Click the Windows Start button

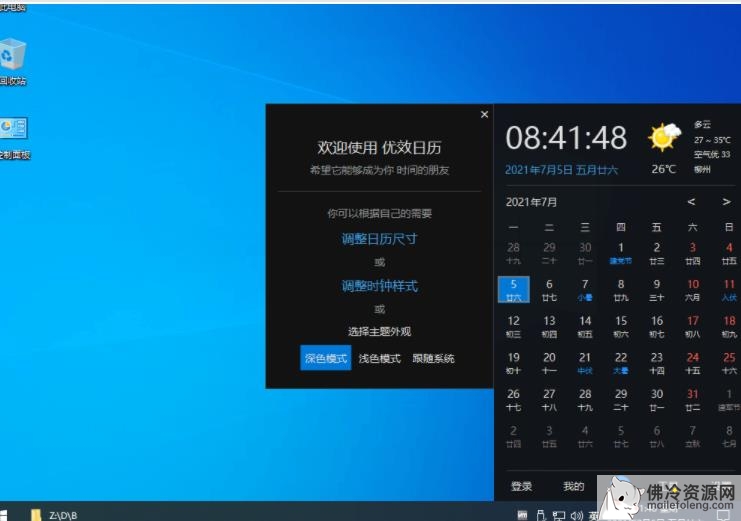pos(3,515)
